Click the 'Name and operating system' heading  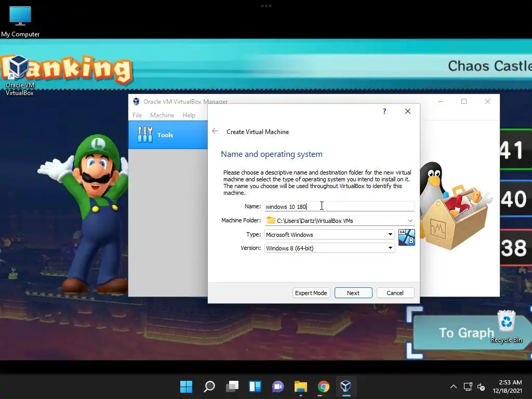tap(272, 154)
